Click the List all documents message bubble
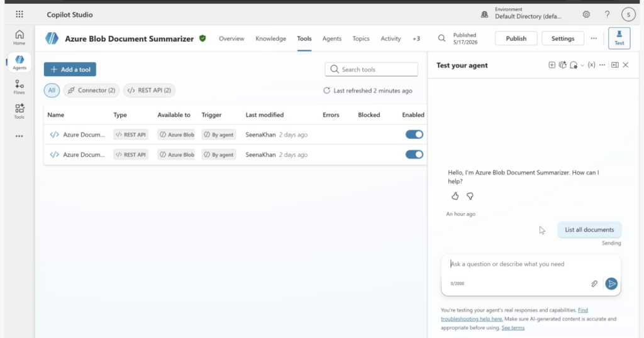Viewport: 644px width, 338px height. click(x=589, y=230)
